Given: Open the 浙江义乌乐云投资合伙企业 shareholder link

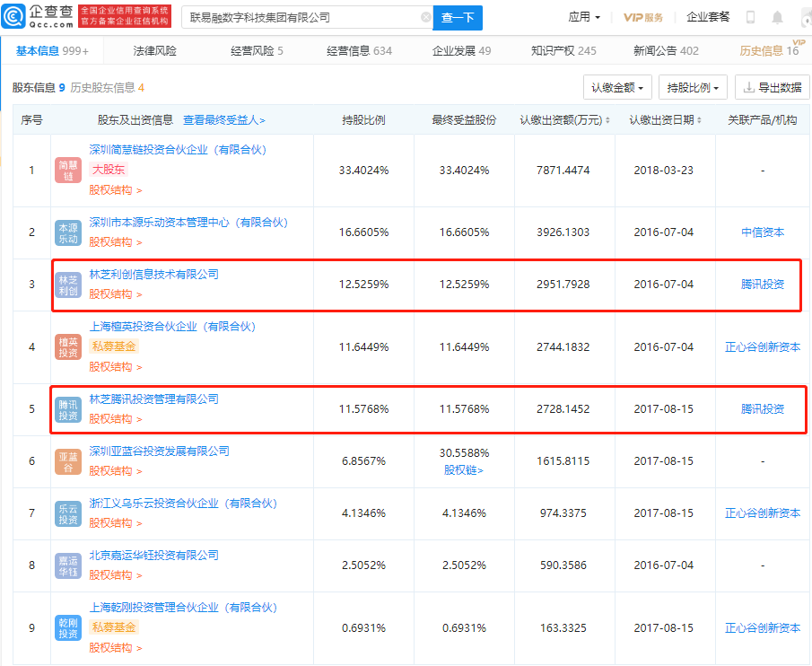Looking at the screenshot, I should point(183,504).
